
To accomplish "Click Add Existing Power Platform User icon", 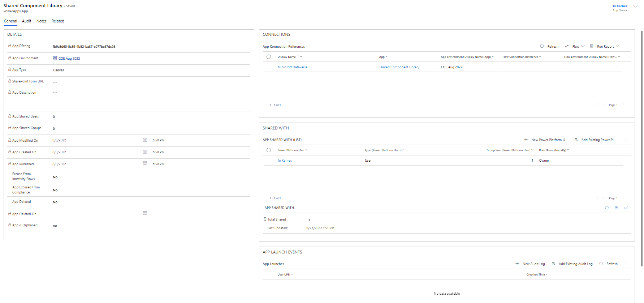I will (x=576, y=140).
